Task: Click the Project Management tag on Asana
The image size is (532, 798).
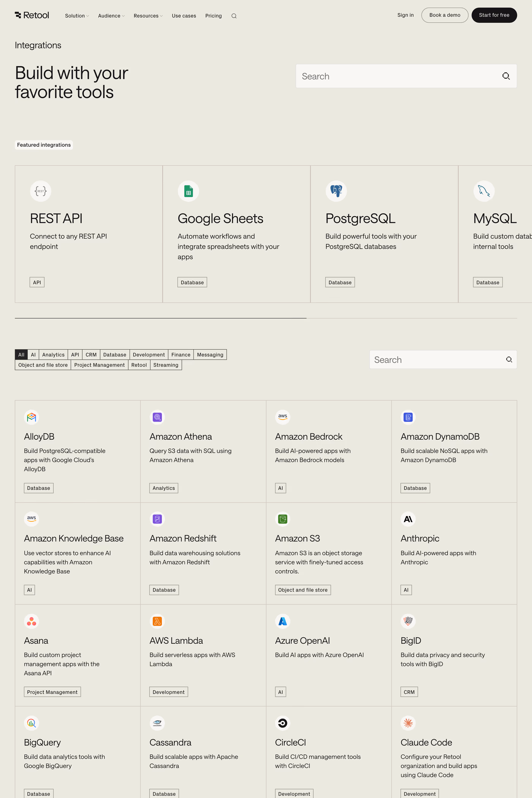Action: (x=52, y=692)
